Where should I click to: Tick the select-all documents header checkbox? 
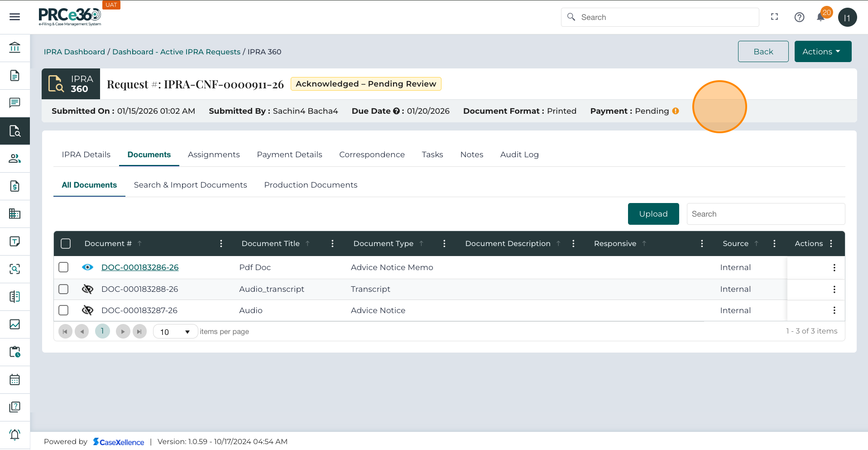coord(66,244)
